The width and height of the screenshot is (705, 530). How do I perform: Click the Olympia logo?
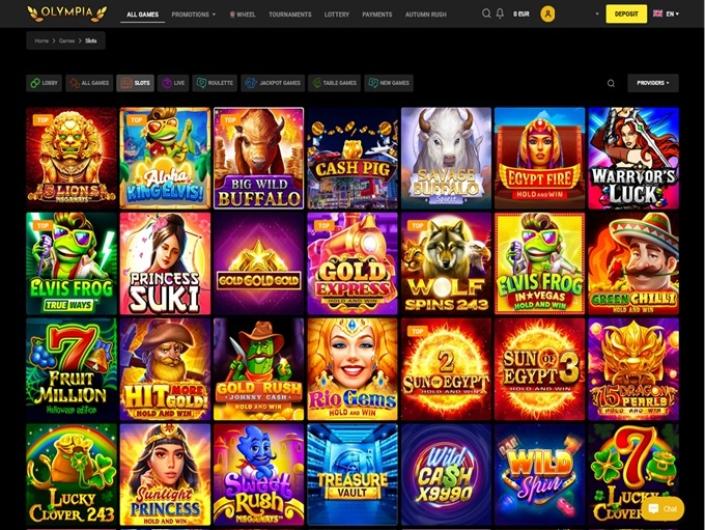click(x=67, y=13)
